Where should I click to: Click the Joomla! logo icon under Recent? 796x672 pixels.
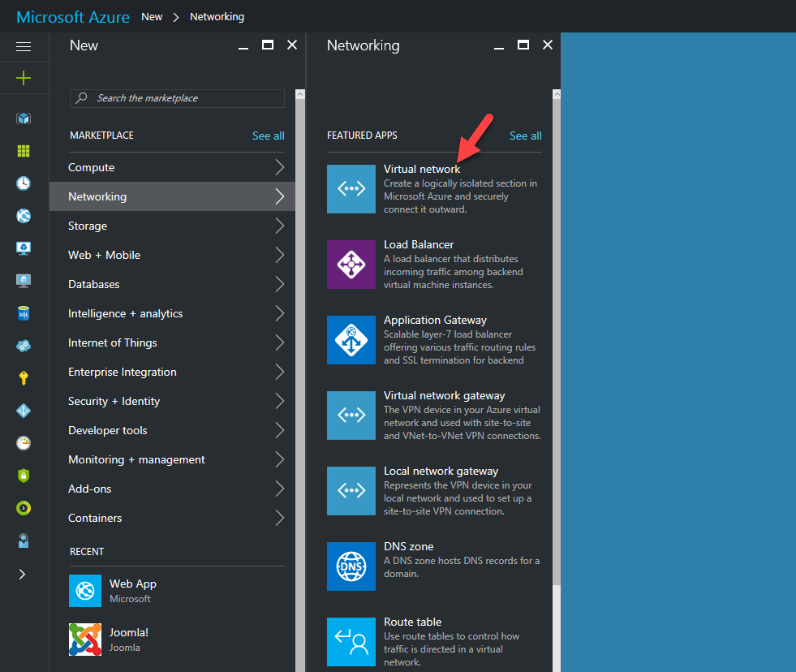(x=85, y=640)
